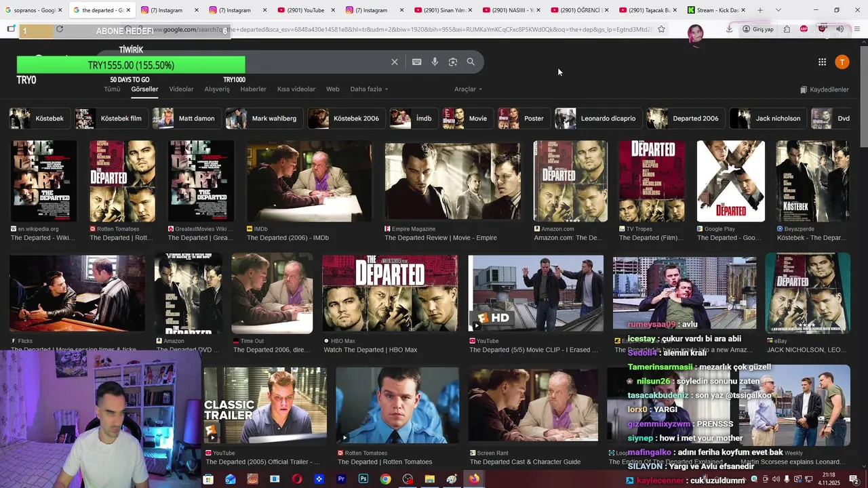This screenshot has width=868, height=488.
Task: Open Wikipedia 'The Departed' poster thumbnail
Action: click(43, 181)
